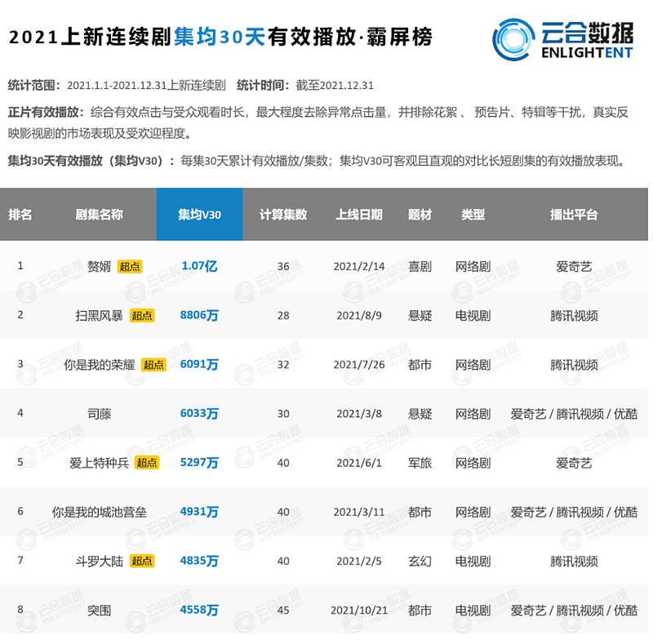Viewport: 653px width, 644px height.
Task: Click the 超点 tag after 你是我的荣耀
Action: [x=153, y=365]
